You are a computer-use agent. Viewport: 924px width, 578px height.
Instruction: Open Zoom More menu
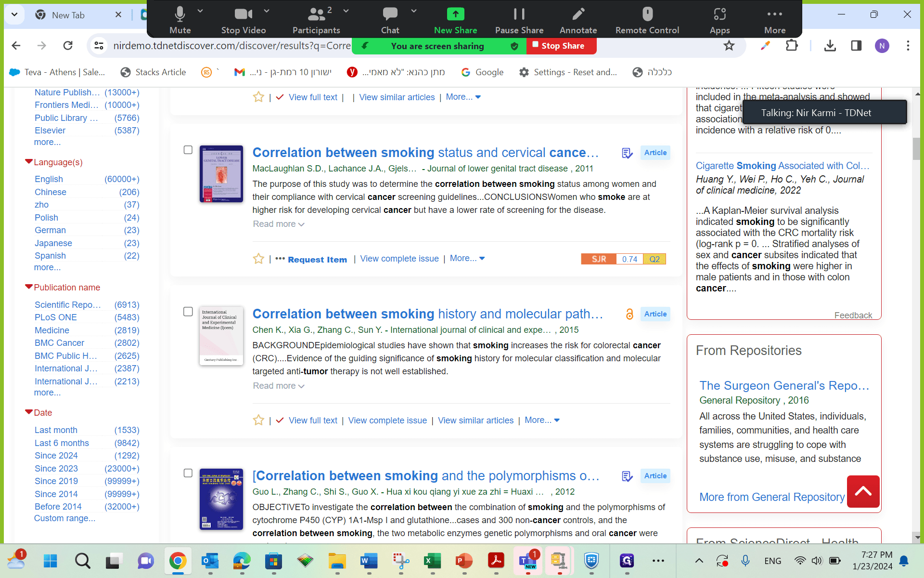click(x=774, y=20)
